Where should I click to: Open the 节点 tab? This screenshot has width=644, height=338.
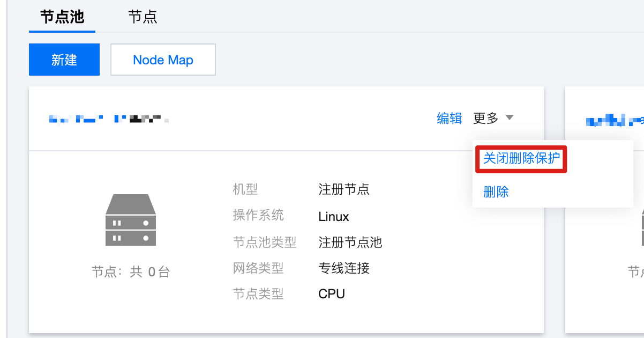(x=143, y=17)
